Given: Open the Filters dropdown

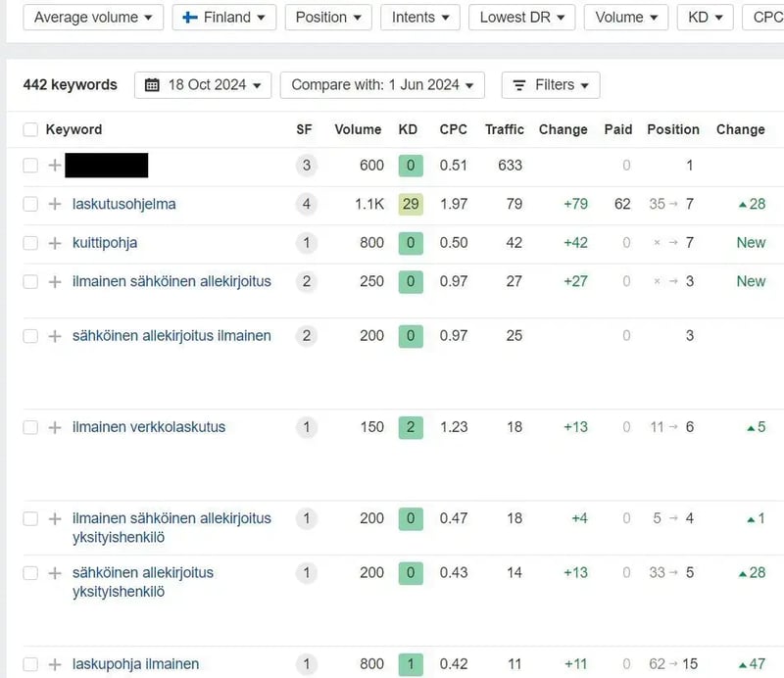Looking at the screenshot, I should coord(551,85).
